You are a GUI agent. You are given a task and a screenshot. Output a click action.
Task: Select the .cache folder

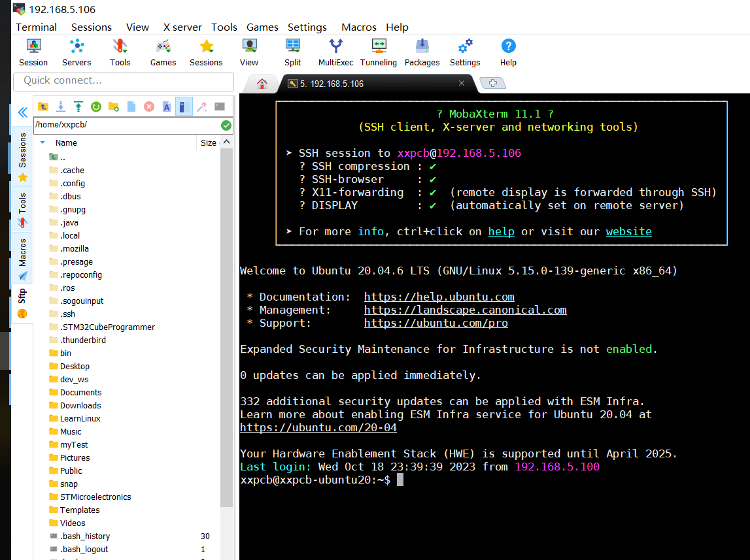coord(67,170)
